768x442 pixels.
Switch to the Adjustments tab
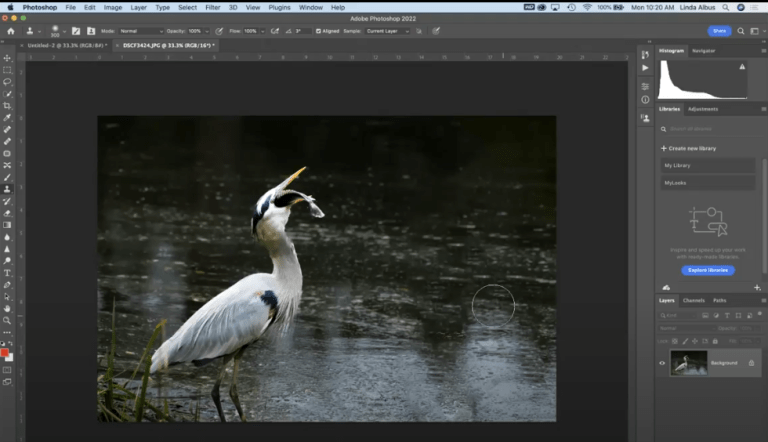(703, 109)
